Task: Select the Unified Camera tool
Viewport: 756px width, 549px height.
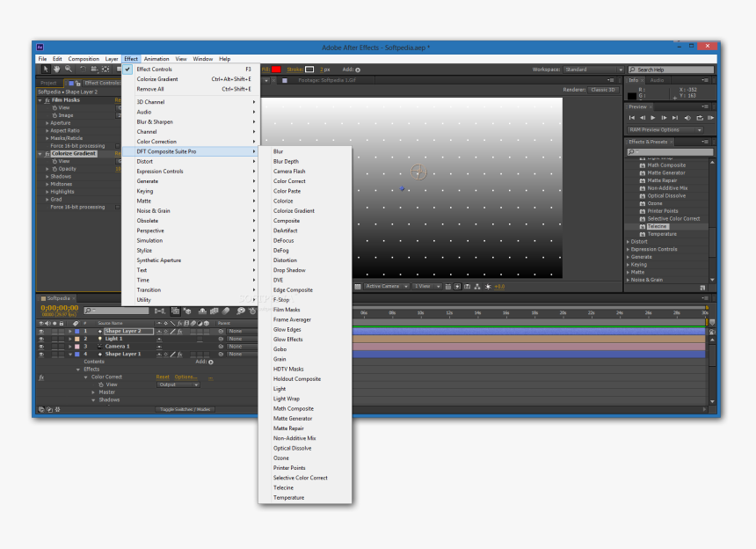Action: (94, 70)
